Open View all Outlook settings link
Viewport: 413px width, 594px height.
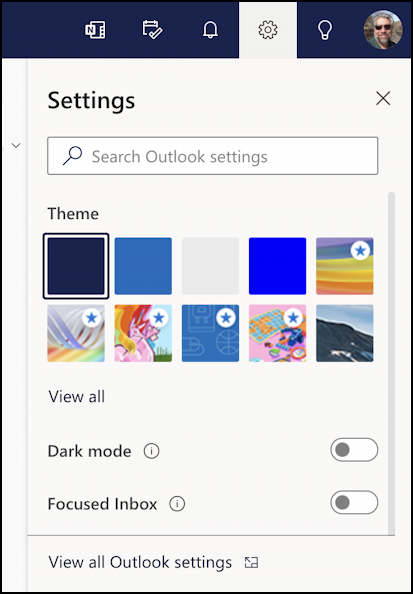pyautogui.click(x=140, y=562)
